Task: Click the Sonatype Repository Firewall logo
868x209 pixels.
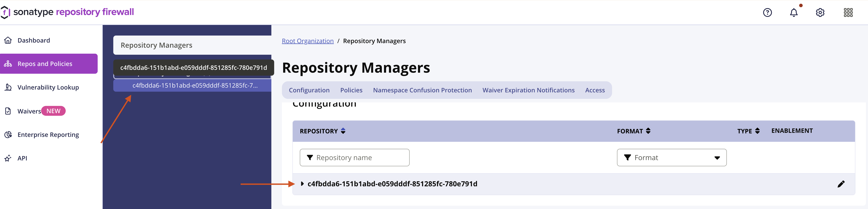Action: click(67, 12)
